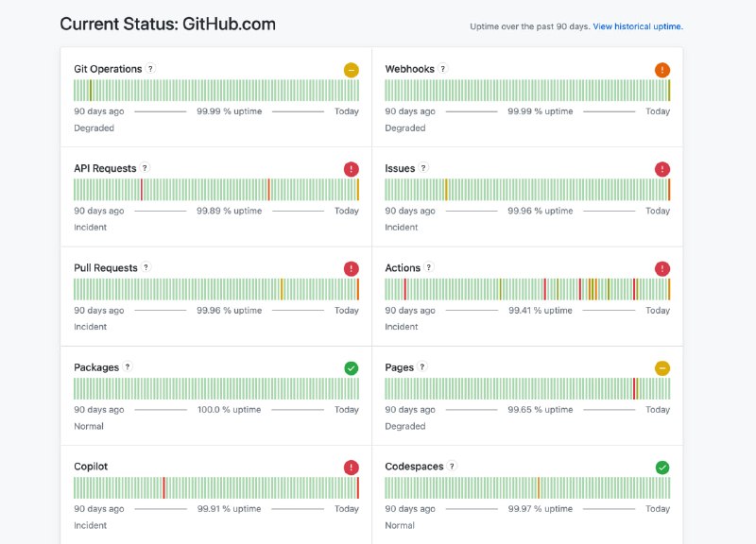Viewport: 756px width, 544px height.
Task: Click the Copilot uptime history bars
Action: point(216,487)
